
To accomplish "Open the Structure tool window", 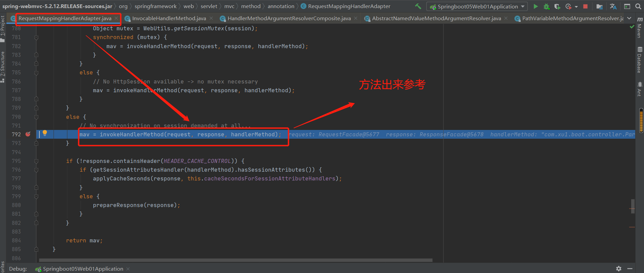I will [3, 66].
